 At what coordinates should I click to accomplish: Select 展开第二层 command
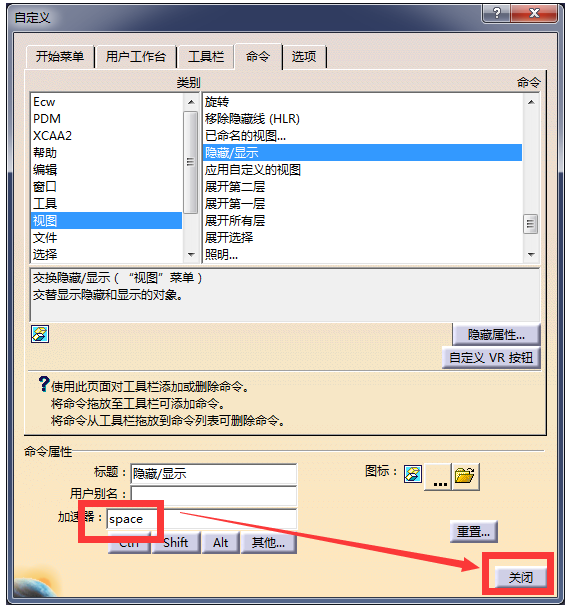tap(363, 187)
